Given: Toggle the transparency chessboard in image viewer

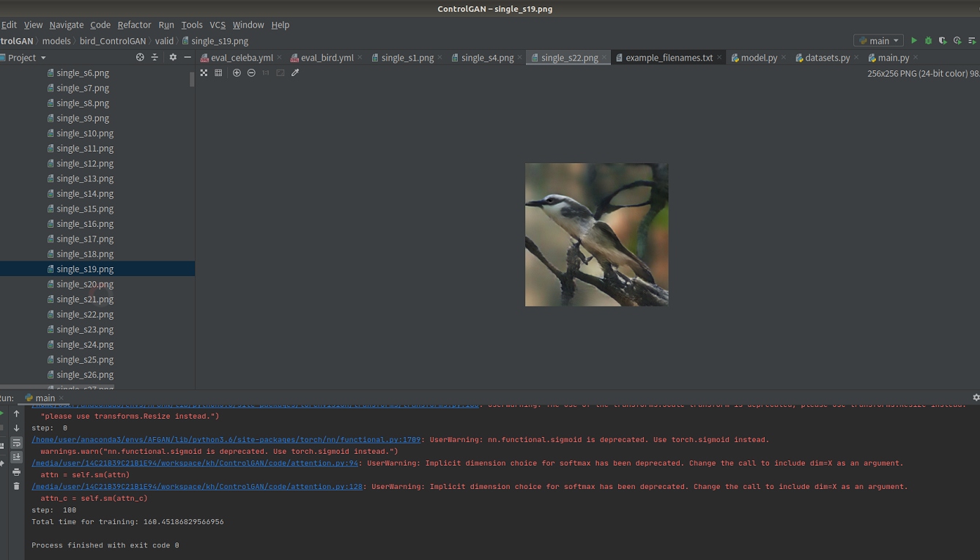Looking at the screenshot, I should [x=204, y=72].
